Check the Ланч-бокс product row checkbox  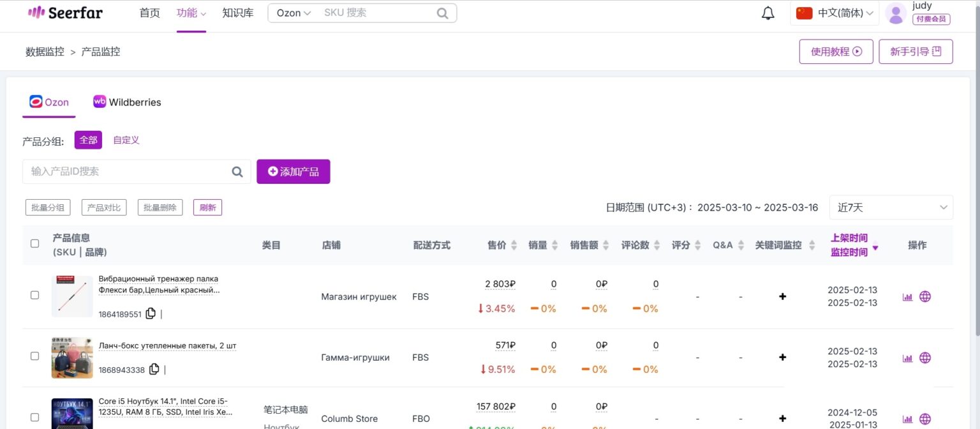34,356
